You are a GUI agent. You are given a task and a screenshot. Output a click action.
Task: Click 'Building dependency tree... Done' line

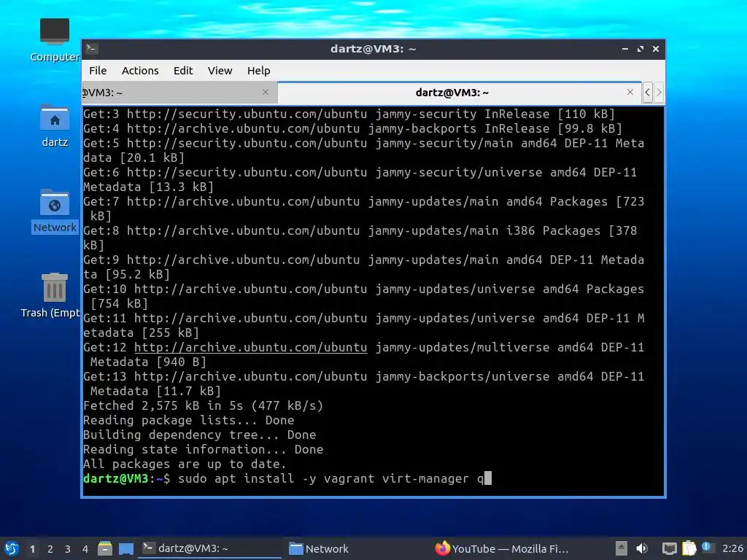pyautogui.click(x=200, y=435)
